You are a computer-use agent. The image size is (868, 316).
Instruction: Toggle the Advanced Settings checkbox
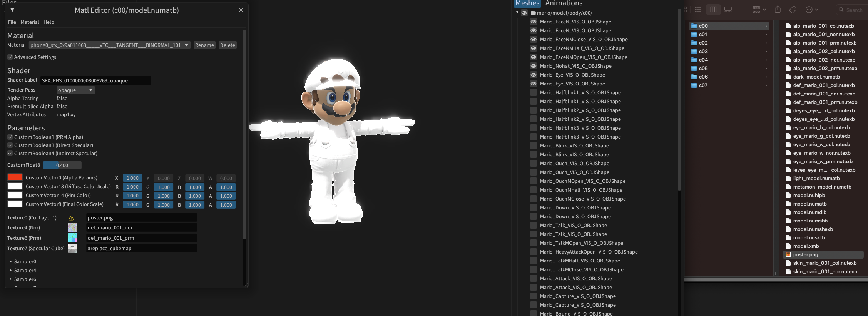coord(10,57)
